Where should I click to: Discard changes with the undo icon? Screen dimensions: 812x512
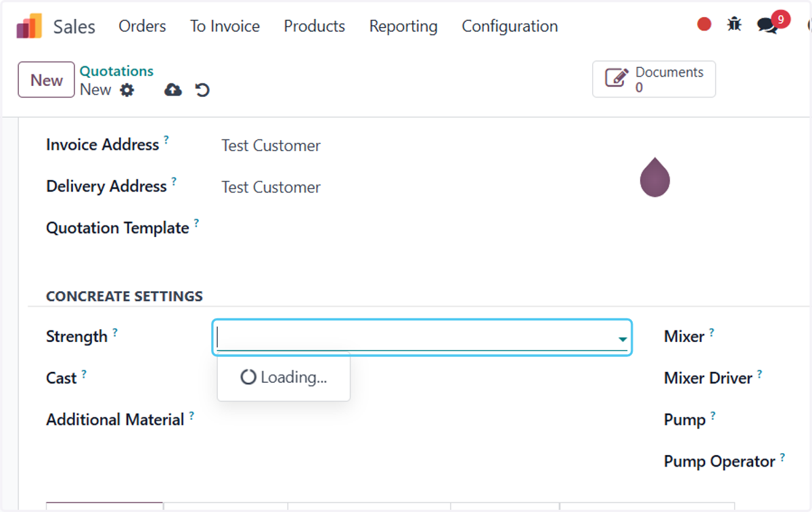(202, 90)
